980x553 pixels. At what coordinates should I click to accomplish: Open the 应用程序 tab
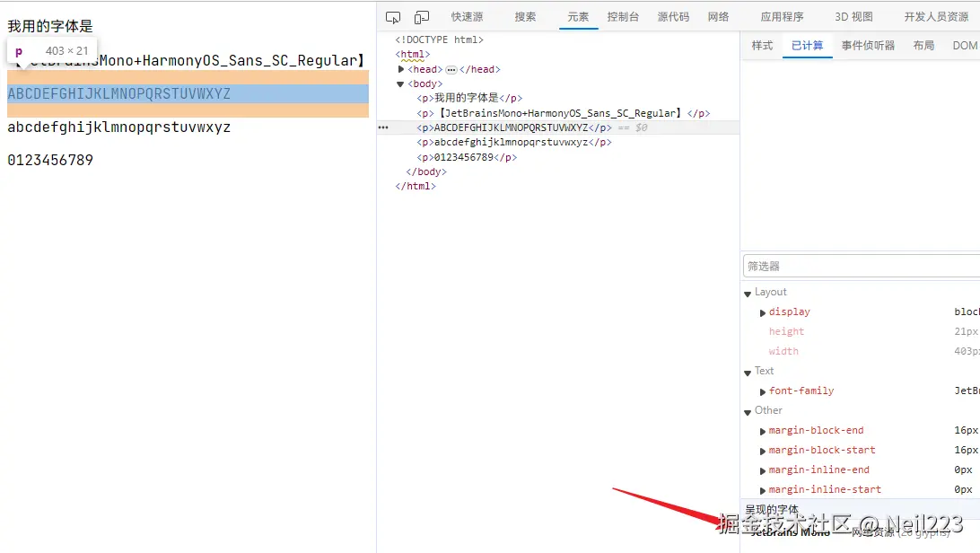point(782,17)
